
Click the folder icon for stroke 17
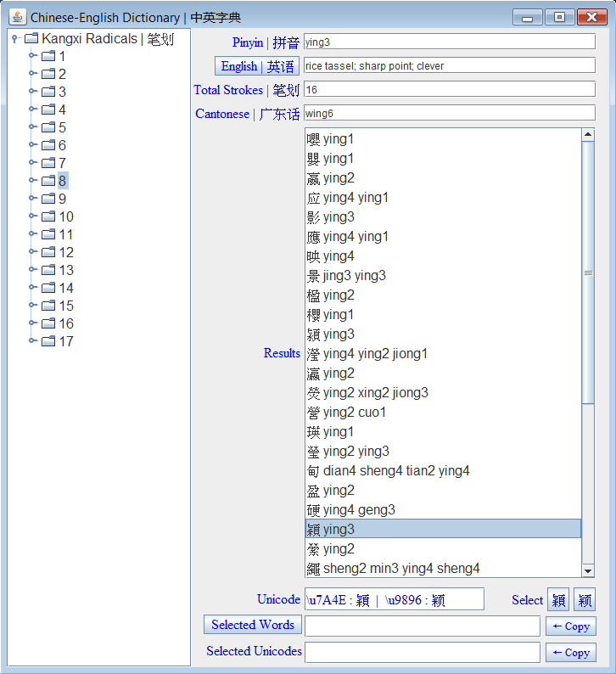click(48, 341)
